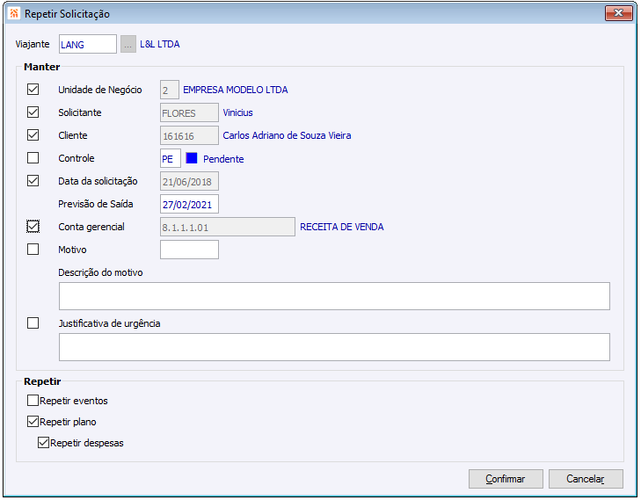Toggle the Solicitante checkbox

33,112
